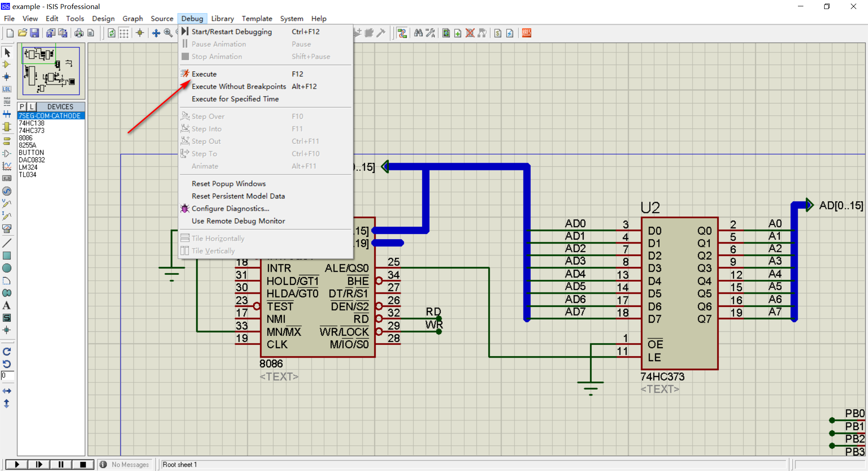Choose Execute for Specified Time
The height and width of the screenshot is (471, 868).
click(265, 99)
